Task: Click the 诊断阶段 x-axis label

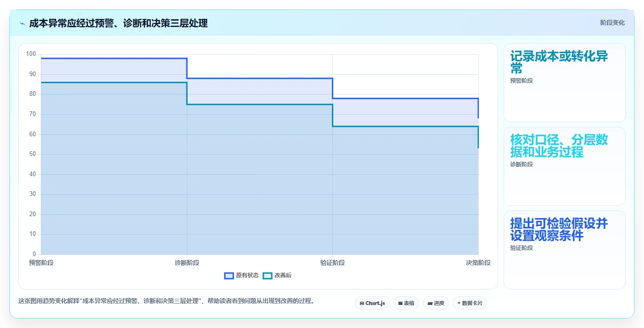Action: click(x=187, y=263)
